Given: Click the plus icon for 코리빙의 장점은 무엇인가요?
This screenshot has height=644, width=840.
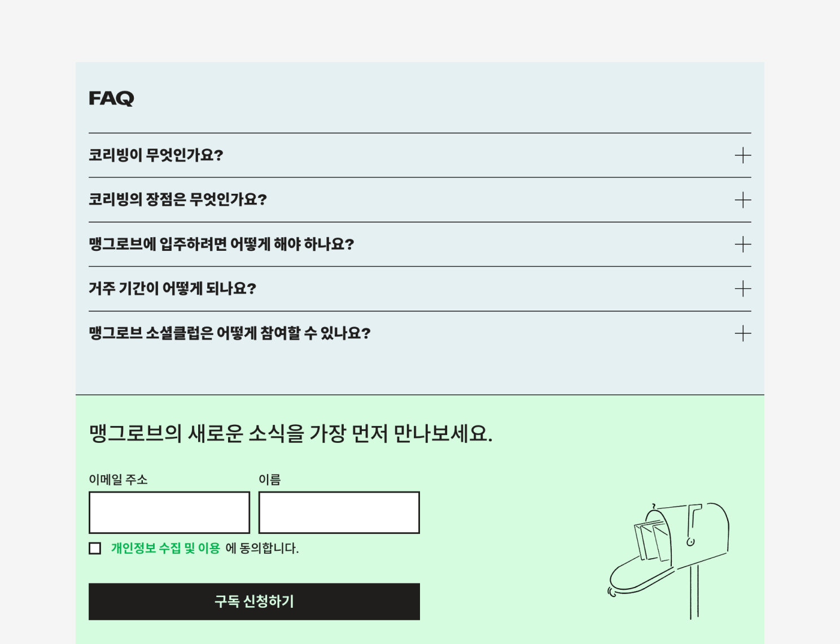Looking at the screenshot, I should coord(743,200).
